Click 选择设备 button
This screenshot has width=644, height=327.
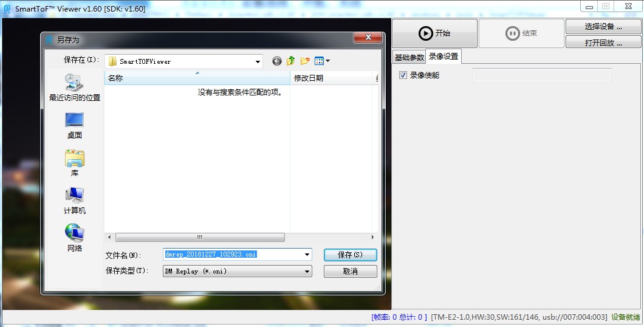[x=603, y=27]
